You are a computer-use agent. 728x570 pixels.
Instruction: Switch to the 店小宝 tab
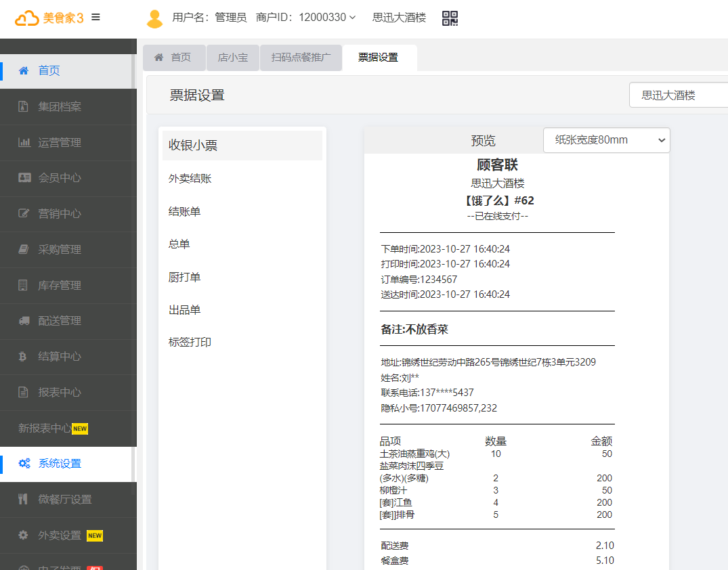coord(232,58)
